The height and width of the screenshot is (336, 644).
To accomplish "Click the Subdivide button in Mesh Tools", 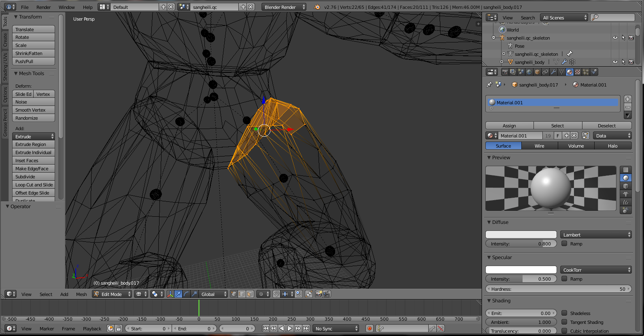I will [33, 177].
